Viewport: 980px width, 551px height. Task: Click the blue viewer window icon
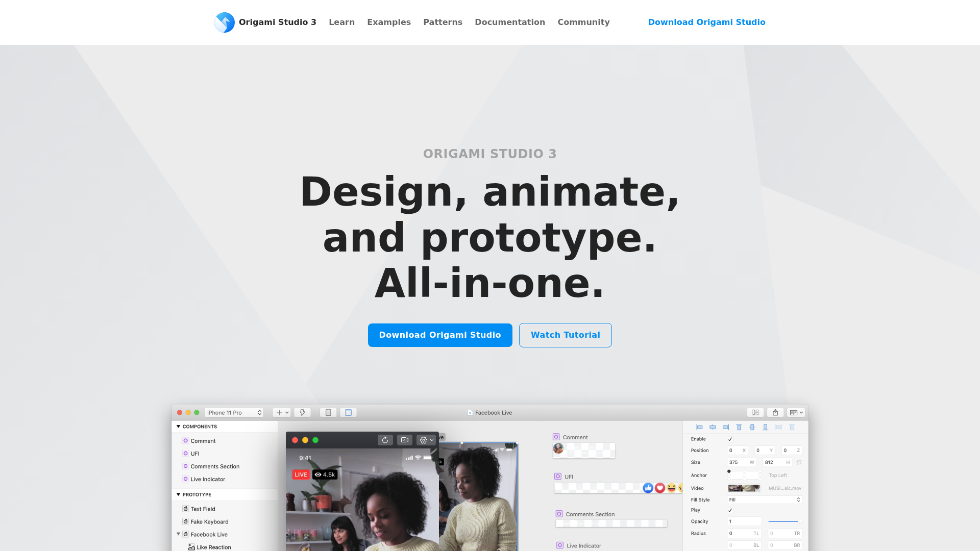click(349, 412)
